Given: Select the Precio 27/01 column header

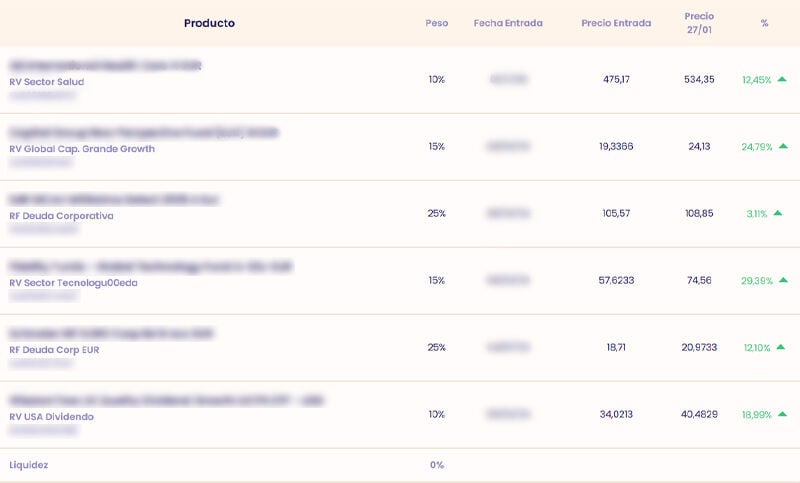Looking at the screenshot, I should click(699, 23).
